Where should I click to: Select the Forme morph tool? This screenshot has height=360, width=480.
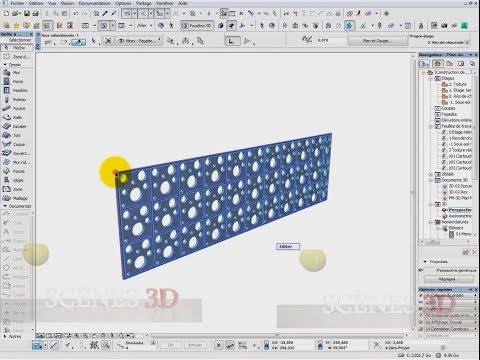(17, 171)
